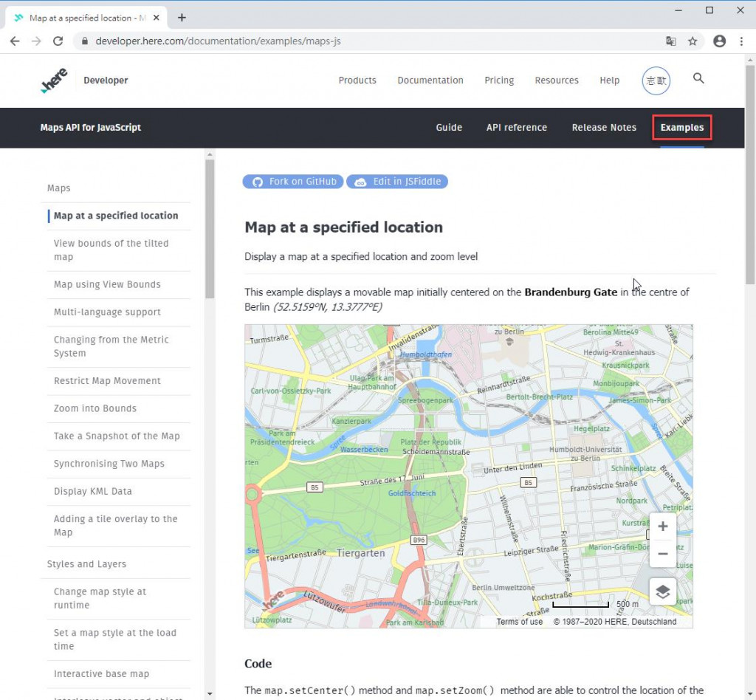
Task: Click the 'Map at a specified location' heading
Action: point(343,227)
